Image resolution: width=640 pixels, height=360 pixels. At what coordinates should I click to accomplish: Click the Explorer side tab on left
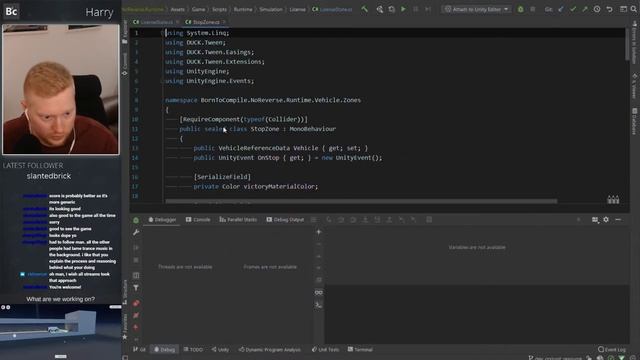pyautogui.click(x=125, y=32)
